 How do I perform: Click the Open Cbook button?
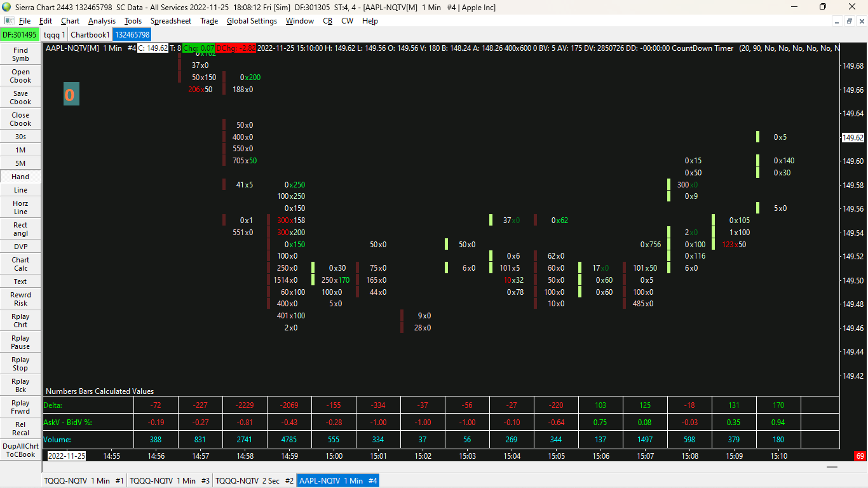tap(20, 76)
